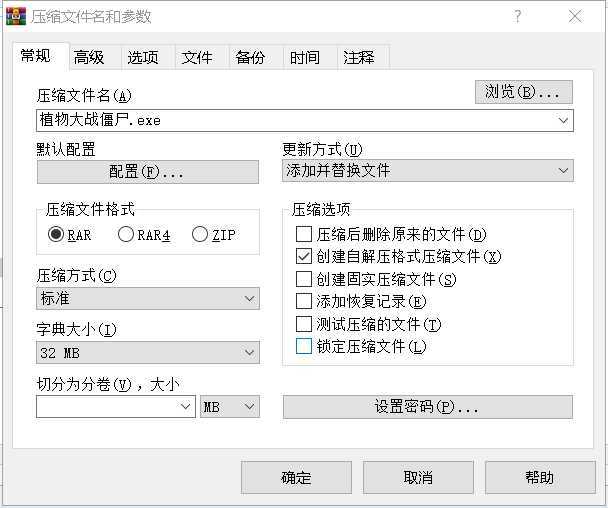Confirm with the 确定 button
This screenshot has height=508, width=608.
click(x=296, y=477)
